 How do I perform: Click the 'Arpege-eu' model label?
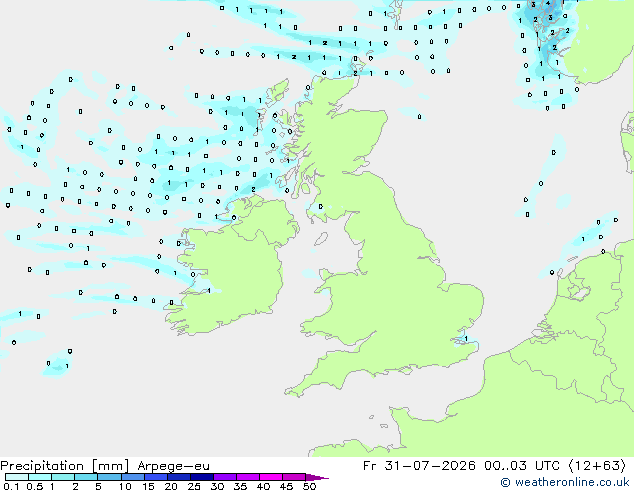pyautogui.click(x=173, y=466)
